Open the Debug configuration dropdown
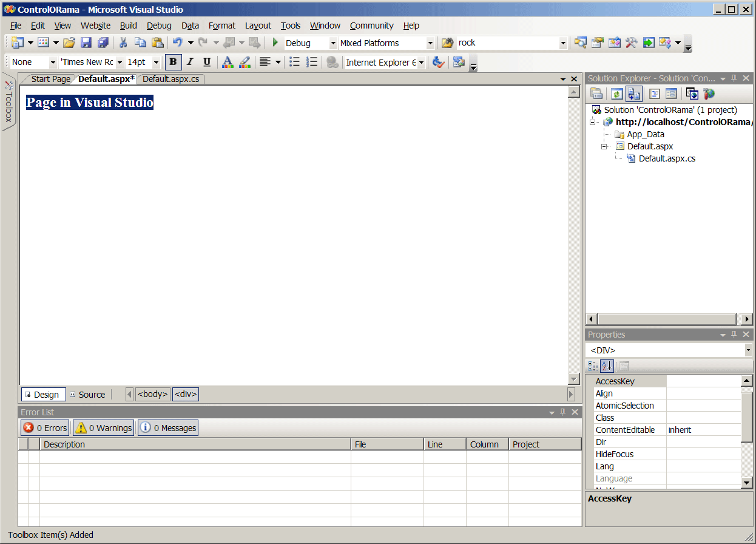Viewport: 756px width, 544px height. (333, 43)
